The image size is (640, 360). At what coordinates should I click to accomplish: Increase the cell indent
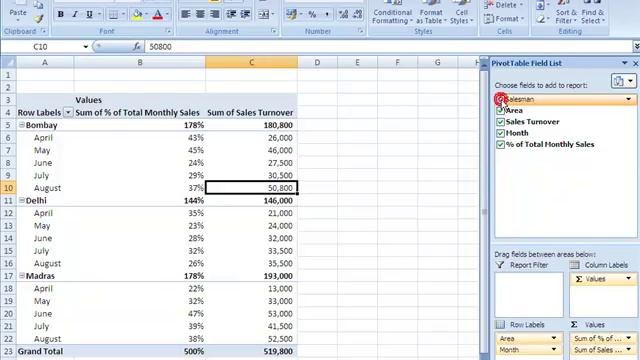tap(245, 14)
